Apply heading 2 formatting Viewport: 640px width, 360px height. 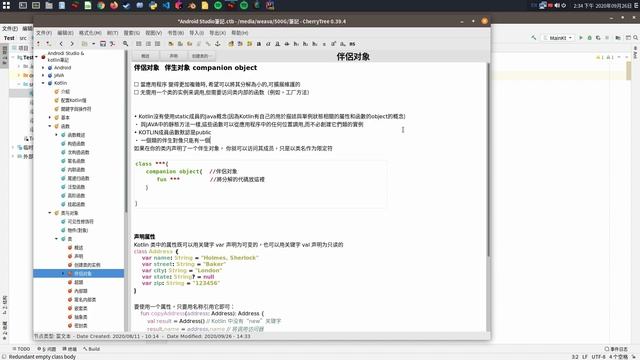click(305, 44)
